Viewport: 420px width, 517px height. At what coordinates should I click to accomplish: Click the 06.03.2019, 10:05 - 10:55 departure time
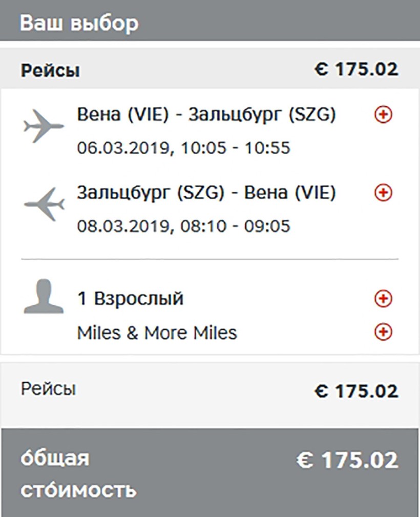coord(183,148)
